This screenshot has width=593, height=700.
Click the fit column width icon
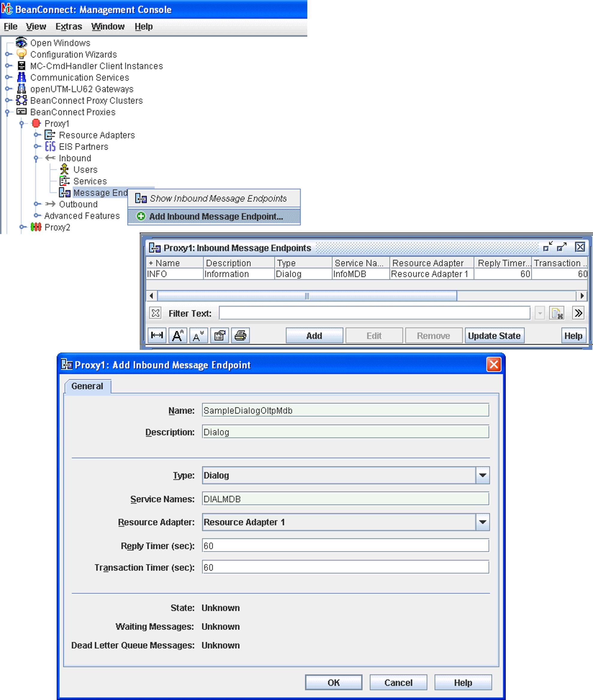(x=157, y=335)
